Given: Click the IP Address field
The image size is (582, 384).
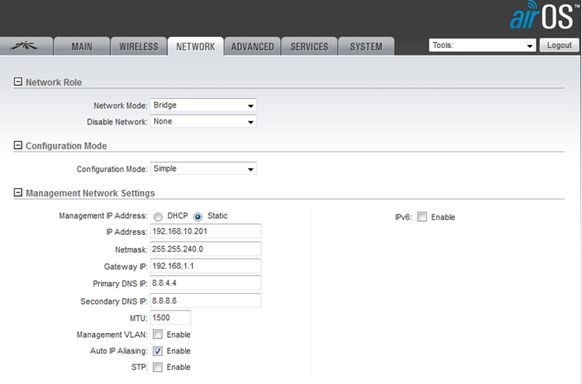Looking at the screenshot, I should 206,232.
